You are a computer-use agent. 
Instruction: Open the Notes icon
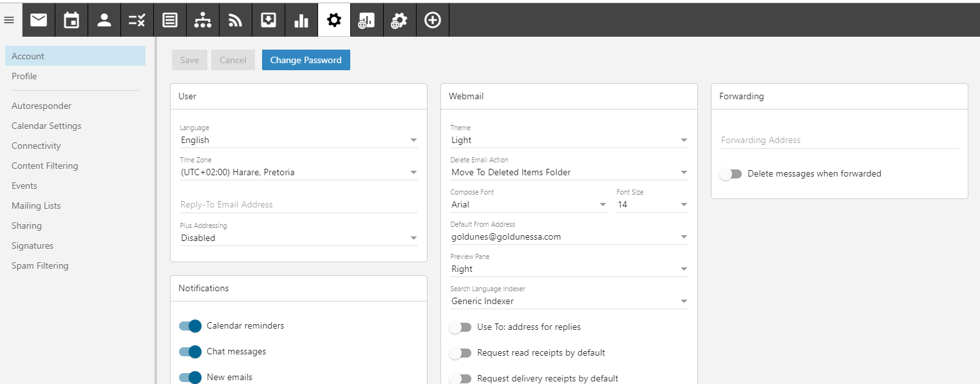170,21
